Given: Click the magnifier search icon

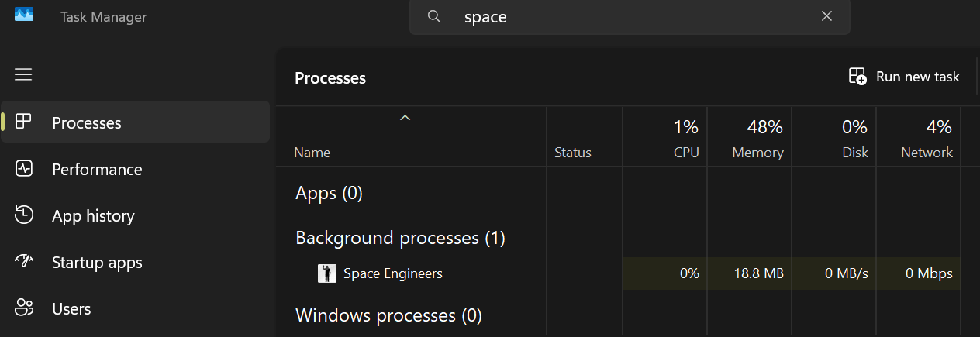Looking at the screenshot, I should coord(434,17).
